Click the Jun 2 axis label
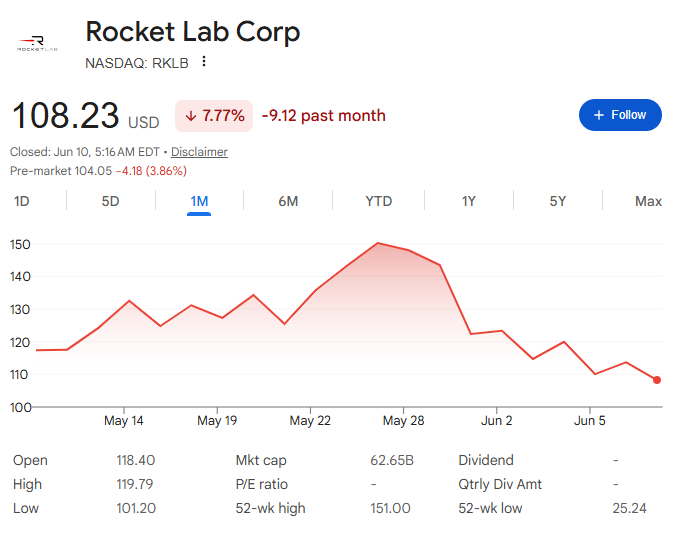The width and height of the screenshot is (679, 536). tap(497, 421)
